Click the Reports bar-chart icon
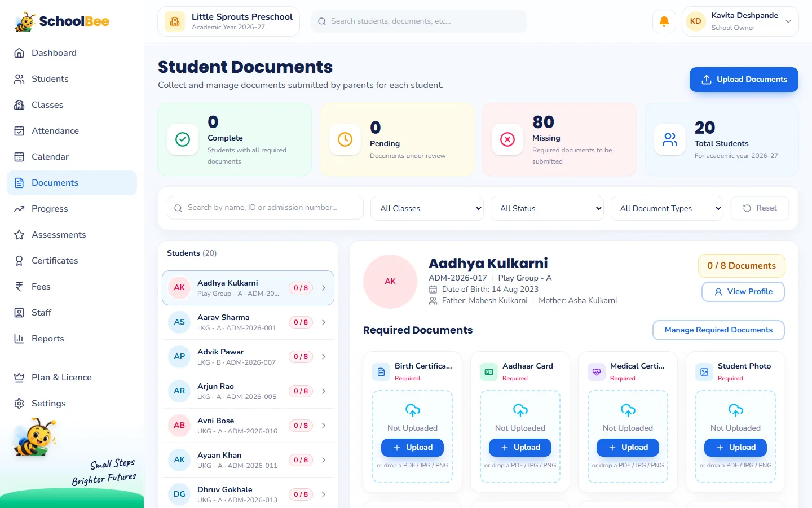Viewport: 812px width, 508px height. tap(19, 339)
